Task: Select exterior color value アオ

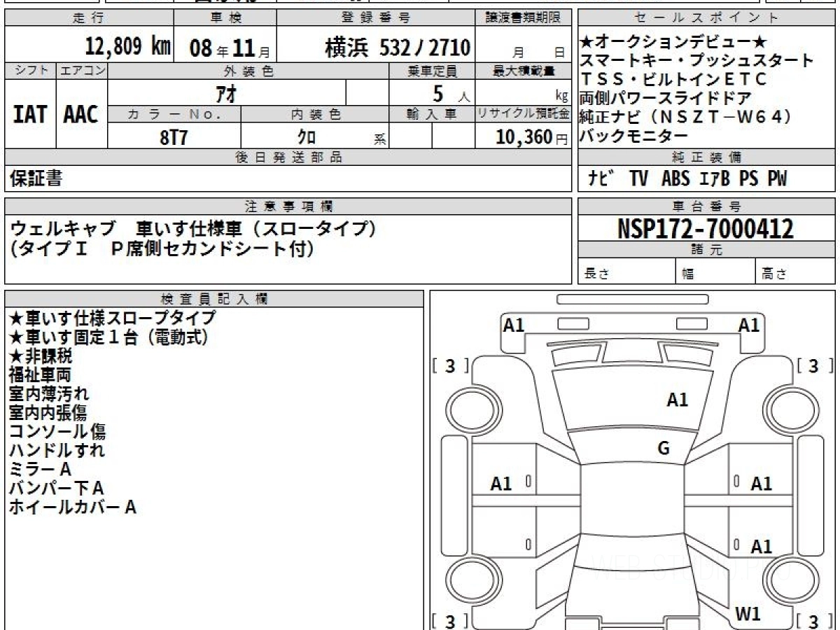Action: pyautogui.click(x=227, y=92)
